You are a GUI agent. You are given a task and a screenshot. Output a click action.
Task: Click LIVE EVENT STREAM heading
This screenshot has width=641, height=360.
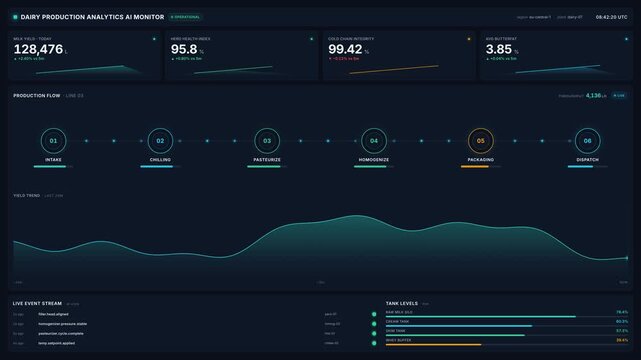pos(37,304)
